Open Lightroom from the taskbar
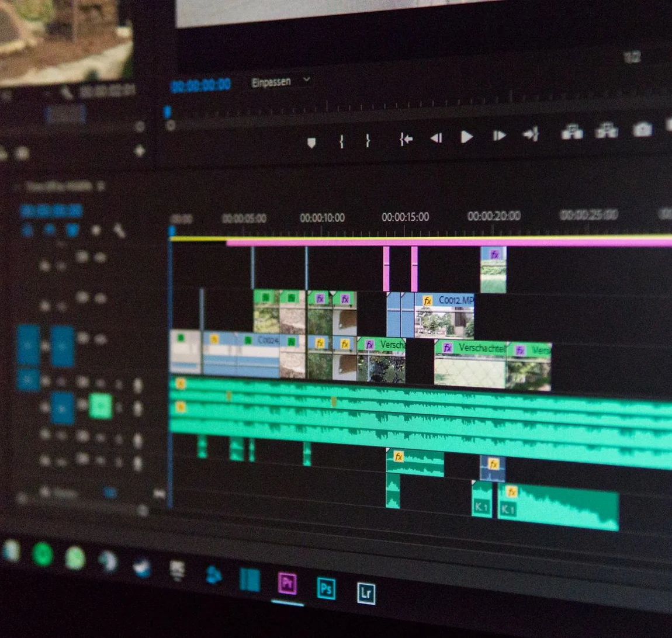 click(x=366, y=593)
